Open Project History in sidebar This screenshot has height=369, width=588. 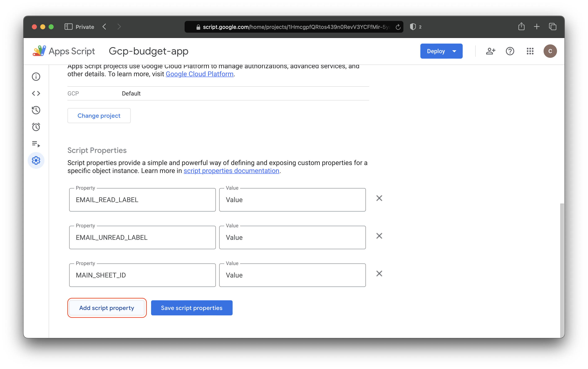[36, 110]
